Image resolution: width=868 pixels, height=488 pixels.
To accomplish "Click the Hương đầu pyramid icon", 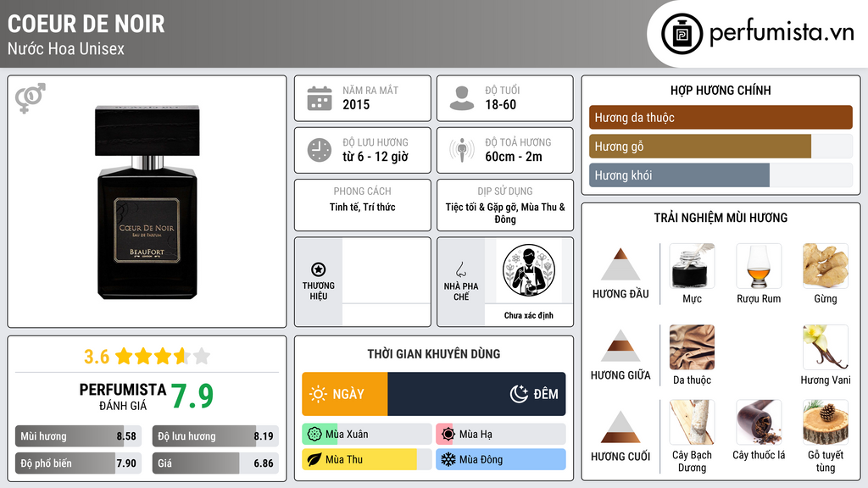I will pyautogui.click(x=620, y=264).
